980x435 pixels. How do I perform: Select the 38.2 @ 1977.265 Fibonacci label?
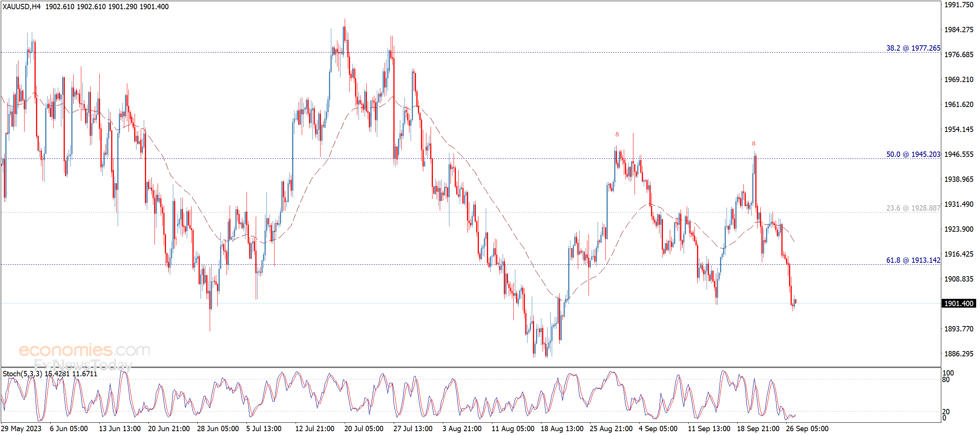point(913,48)
